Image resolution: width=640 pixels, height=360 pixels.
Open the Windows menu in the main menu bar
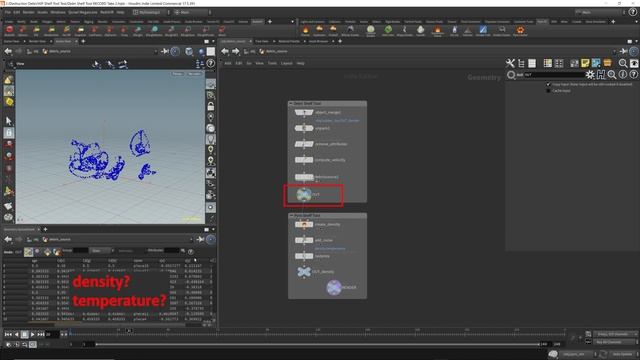coord(58,12)
